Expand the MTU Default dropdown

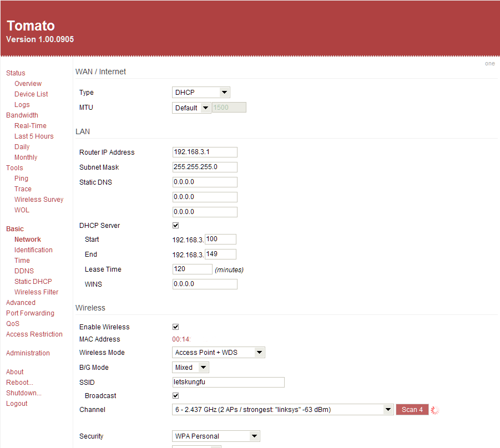click(x=191, y=108)
